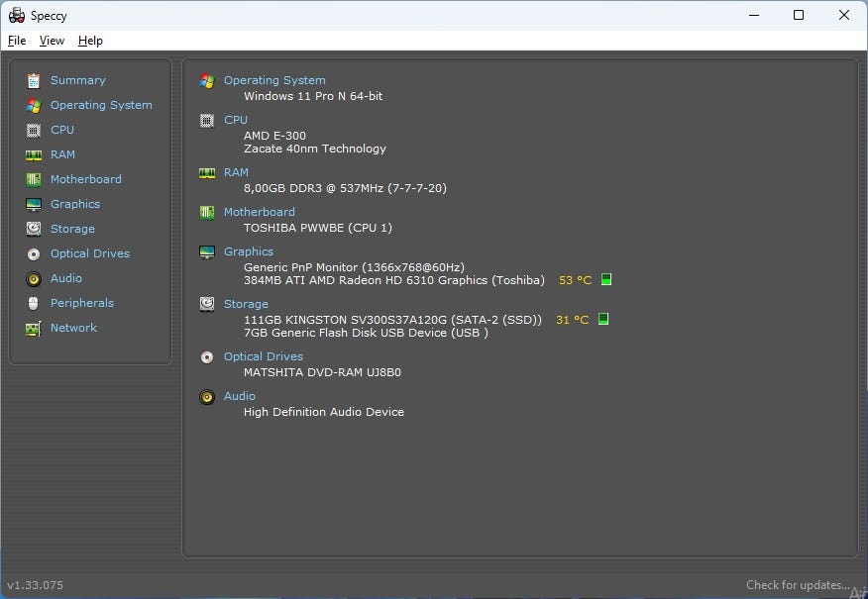The height and width of the screenshot is (599, 868).
Task: Open the Audio sidebar section
Action: tap(66, 278)
